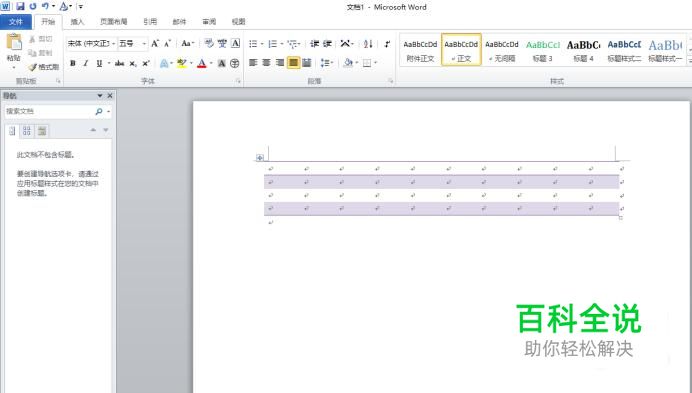692x393 pixels.
Task: Apply the 无间隔 no spacing style
Action: 502,50
